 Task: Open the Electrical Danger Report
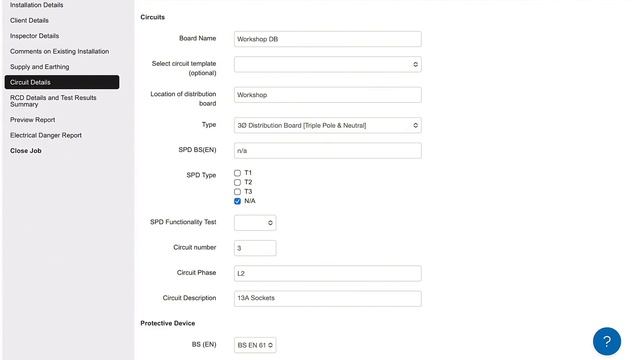[46, 135]
